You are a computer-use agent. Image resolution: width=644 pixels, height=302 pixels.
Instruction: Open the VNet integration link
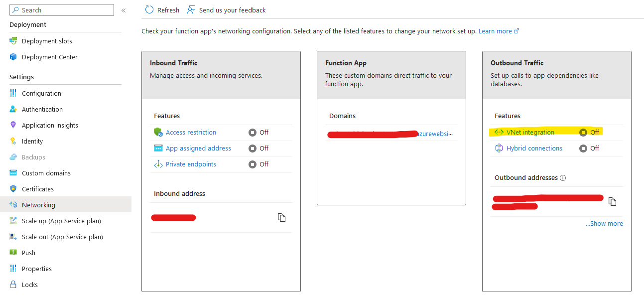(530, 132)
